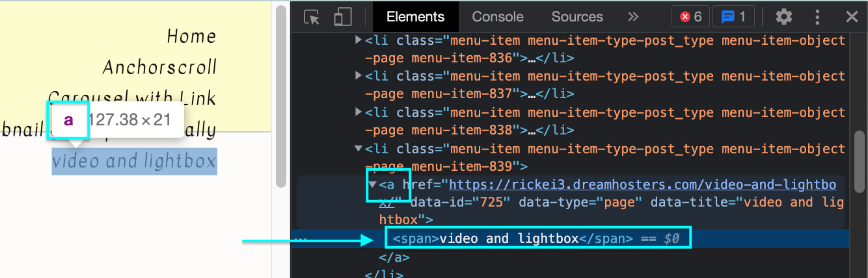Activate the inspect element picker tool
The height and width of the screenshot is (278, 868).
pos(312,17)
